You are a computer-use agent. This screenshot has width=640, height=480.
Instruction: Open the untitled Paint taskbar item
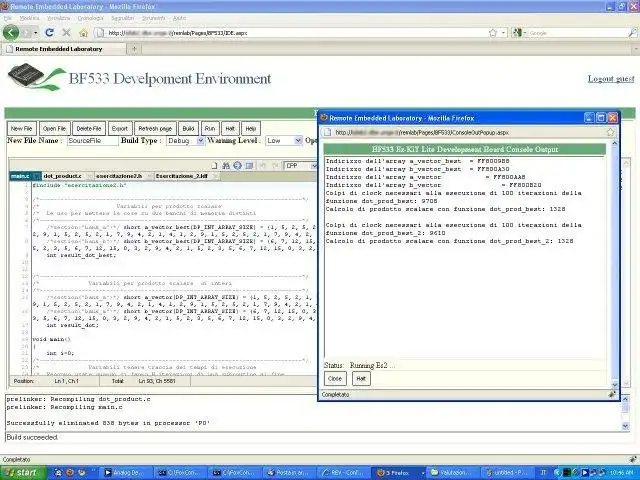click(508, 473)
